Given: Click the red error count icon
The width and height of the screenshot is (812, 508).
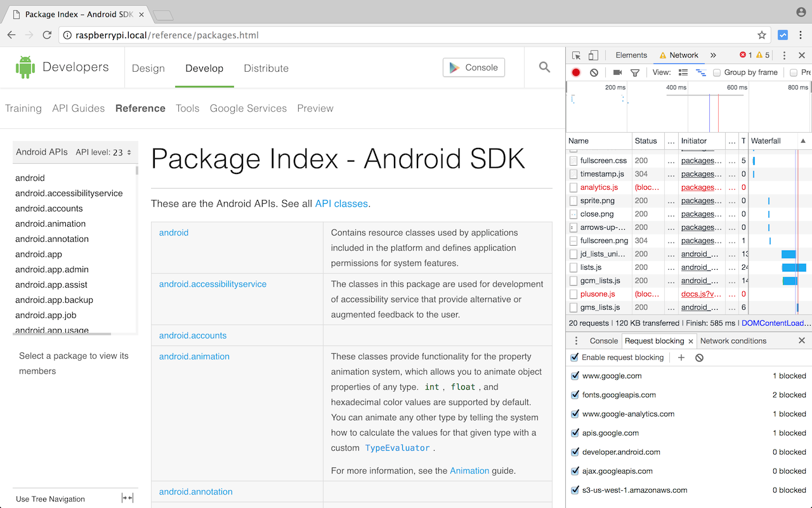Looking at the screenshot, I should pos(743,55).
